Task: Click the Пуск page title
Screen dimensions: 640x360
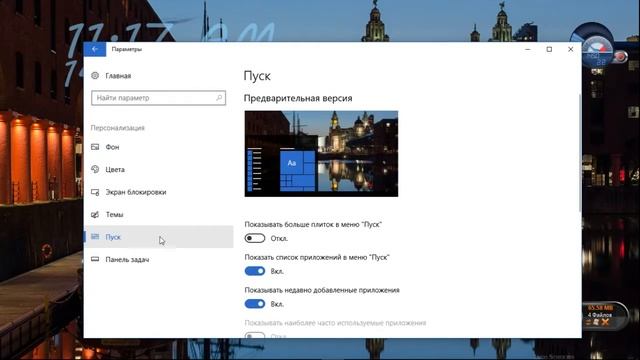Action: coord(257,76)
